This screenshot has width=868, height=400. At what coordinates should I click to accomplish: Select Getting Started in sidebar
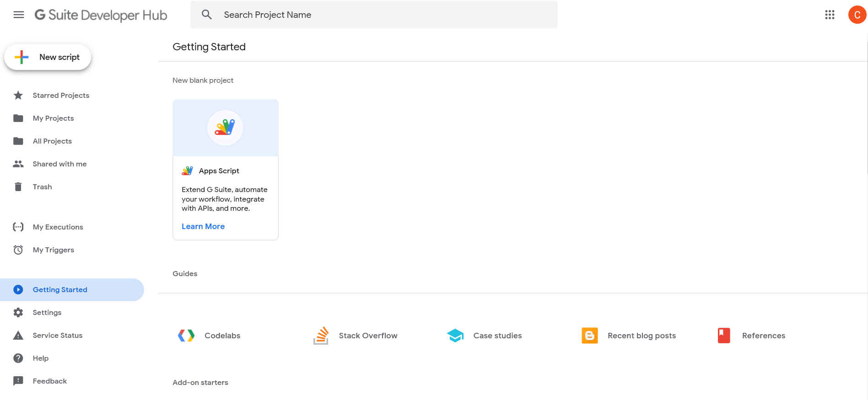tap(72, 289)
